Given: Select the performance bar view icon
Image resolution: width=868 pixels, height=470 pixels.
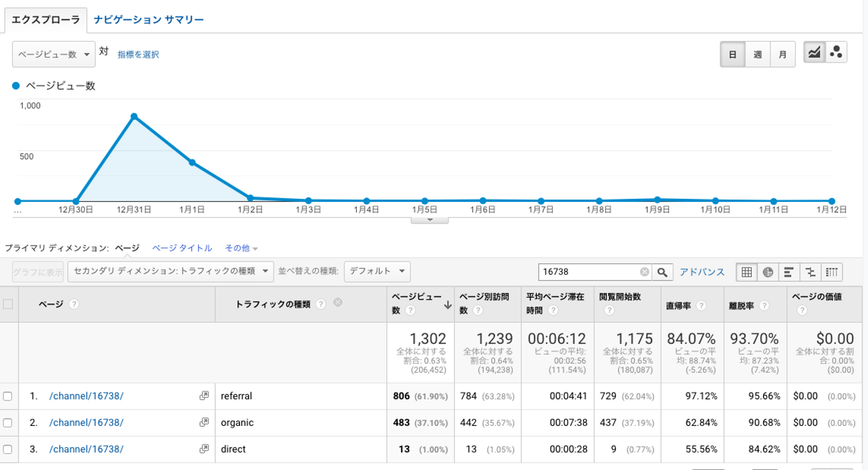Looking at the screenshot, I should pos(788,272).
